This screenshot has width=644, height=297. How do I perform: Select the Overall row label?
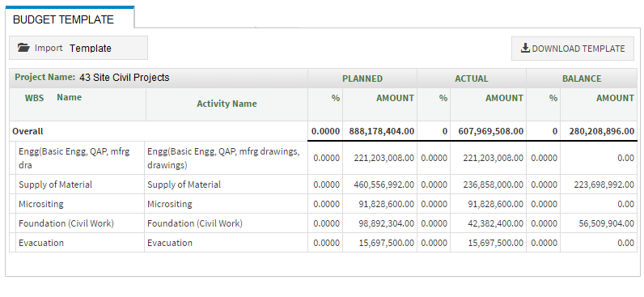tap(28, 131)
